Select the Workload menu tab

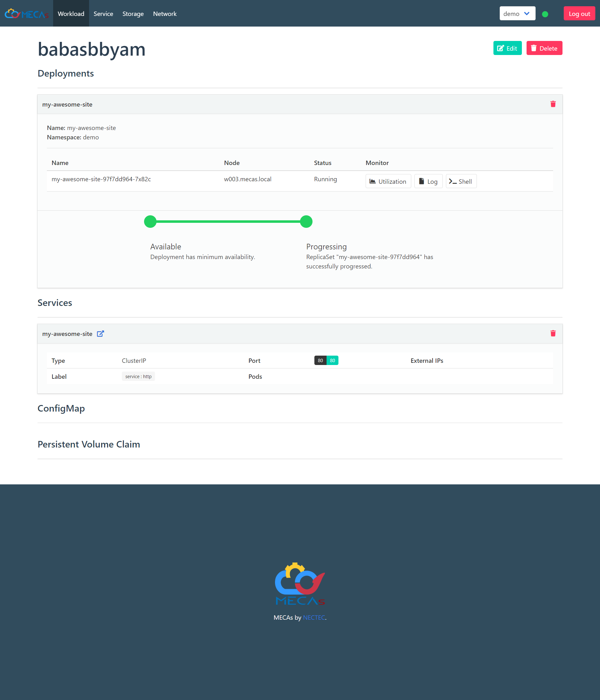tap(71, 13)
